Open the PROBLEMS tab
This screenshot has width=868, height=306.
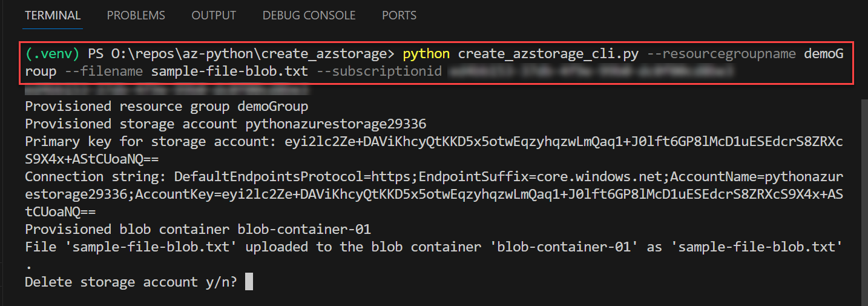(x=136, y=15)
